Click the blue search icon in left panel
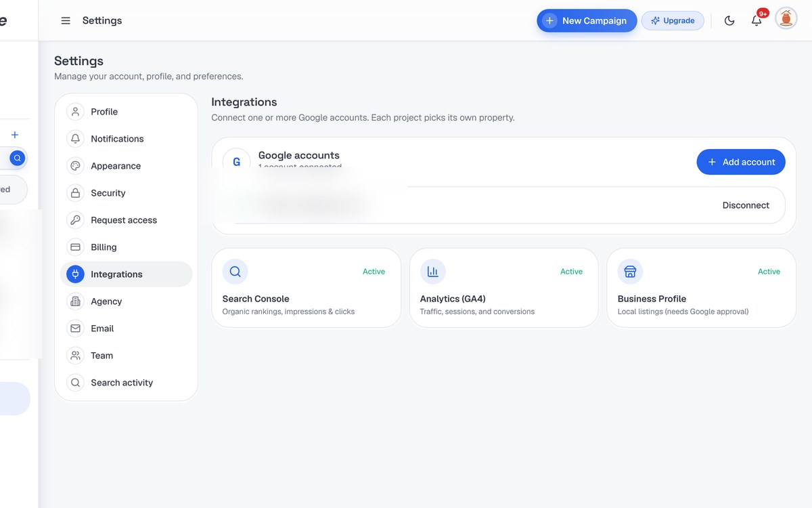 pos(18,158)
